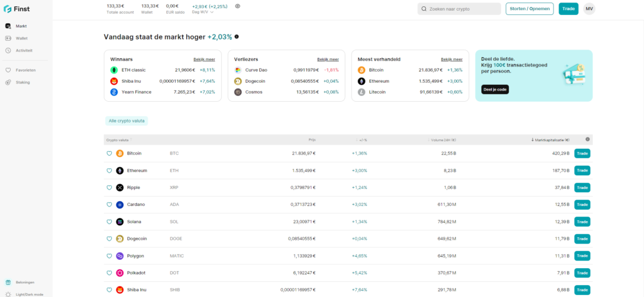Click Trade button in Solana row
Image resolution: width=644 pixels, height=297 pixels.
tap(582, 222)
